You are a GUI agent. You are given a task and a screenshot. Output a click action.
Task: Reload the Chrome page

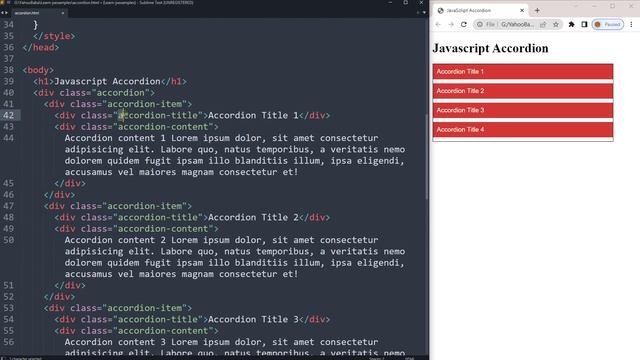[x=464, y=24]
